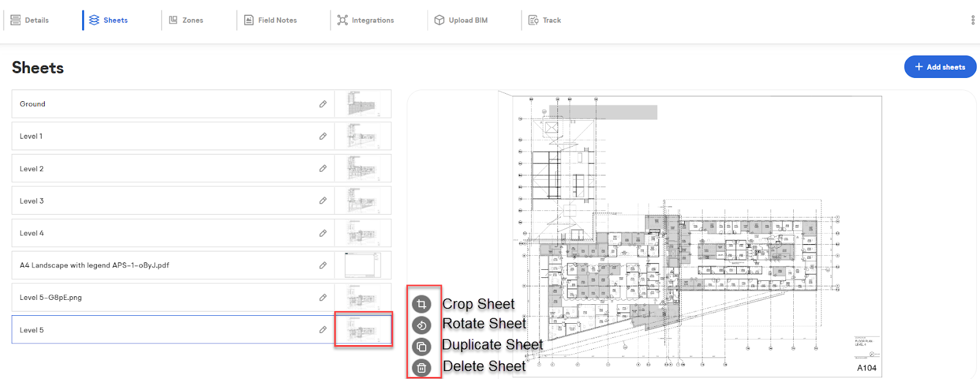Rename Level 3 using its pencil icon

(323, 201)
